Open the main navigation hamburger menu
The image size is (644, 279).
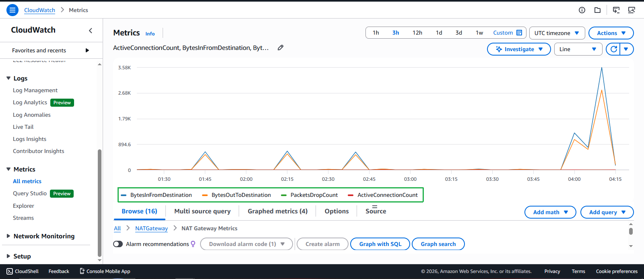(x=12, y=10)
